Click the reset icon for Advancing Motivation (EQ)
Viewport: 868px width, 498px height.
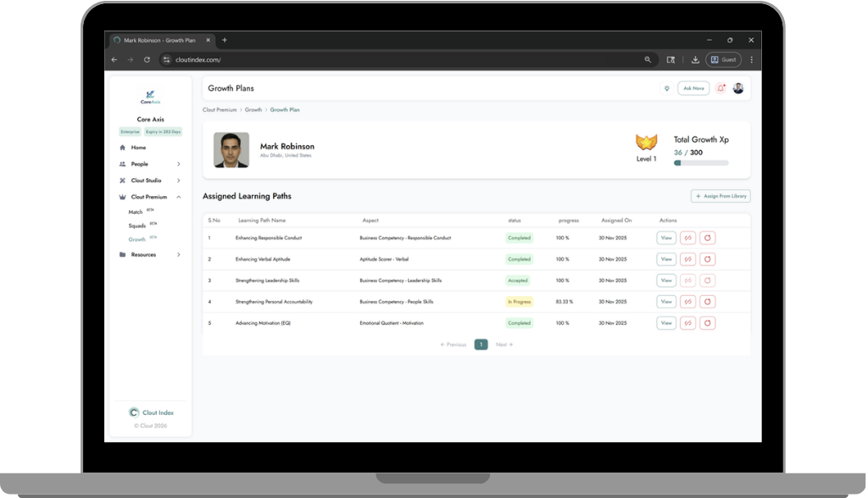708,322
